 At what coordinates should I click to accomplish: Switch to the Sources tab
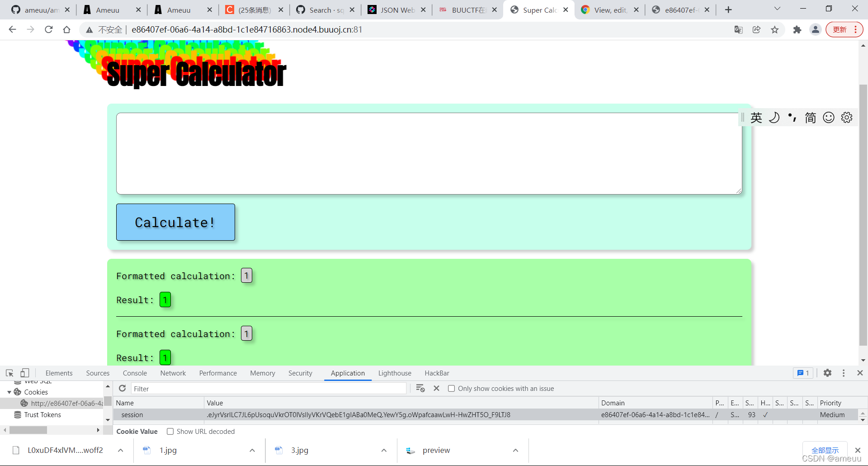tap(98, 373)
